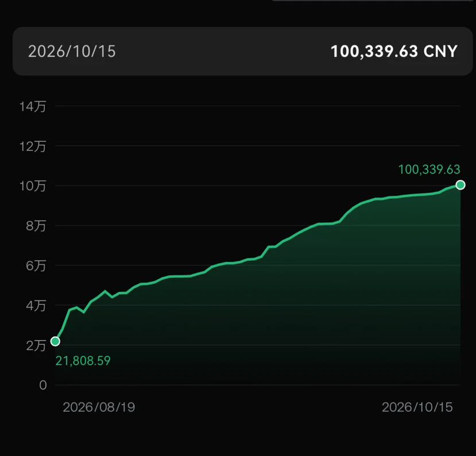Click the 10万 y-axis label

[x=33, y=186]
